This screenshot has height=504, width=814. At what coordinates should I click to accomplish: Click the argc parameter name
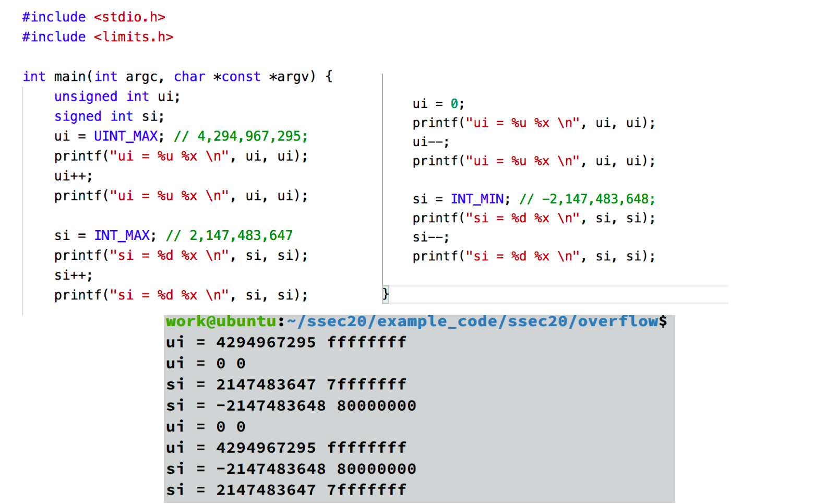(x=141, y=77)
